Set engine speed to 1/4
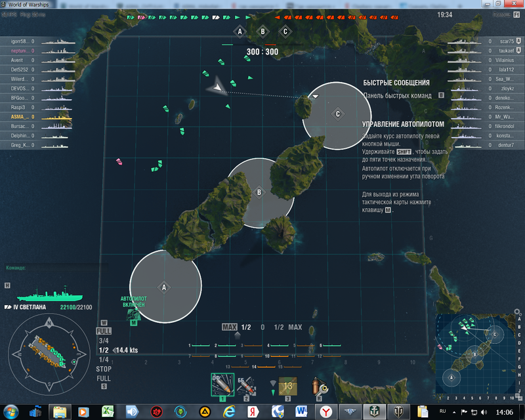Viewport: 525px width, 420px height. pos(104,360)
